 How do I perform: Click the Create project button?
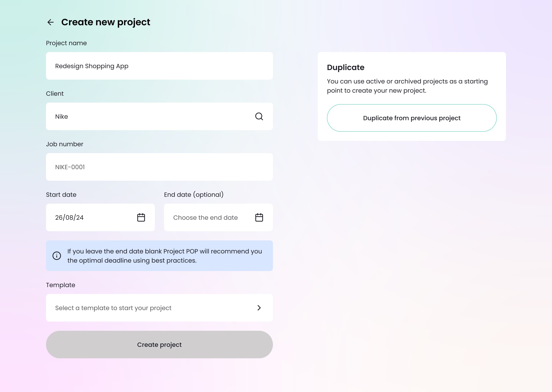point(159,345)
